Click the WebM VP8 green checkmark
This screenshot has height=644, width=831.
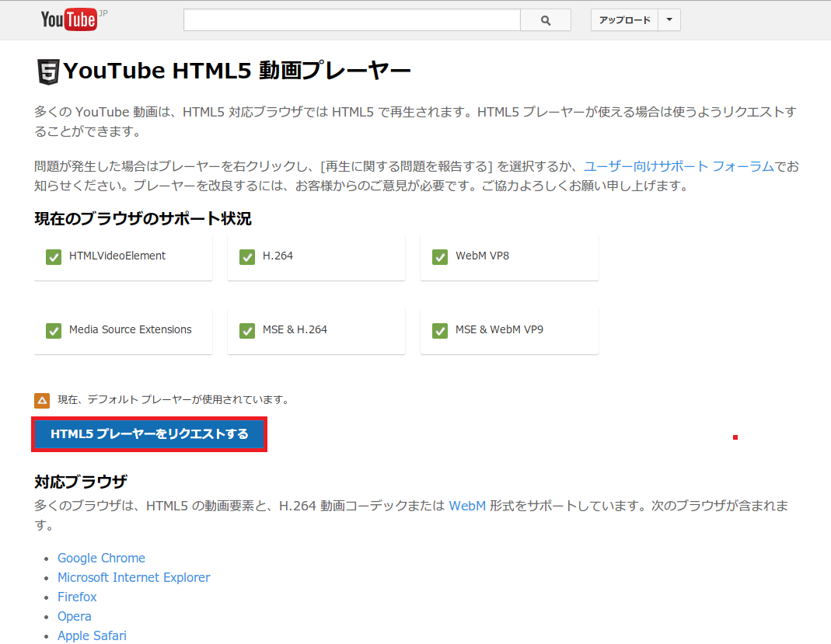[x=440, y=257]
